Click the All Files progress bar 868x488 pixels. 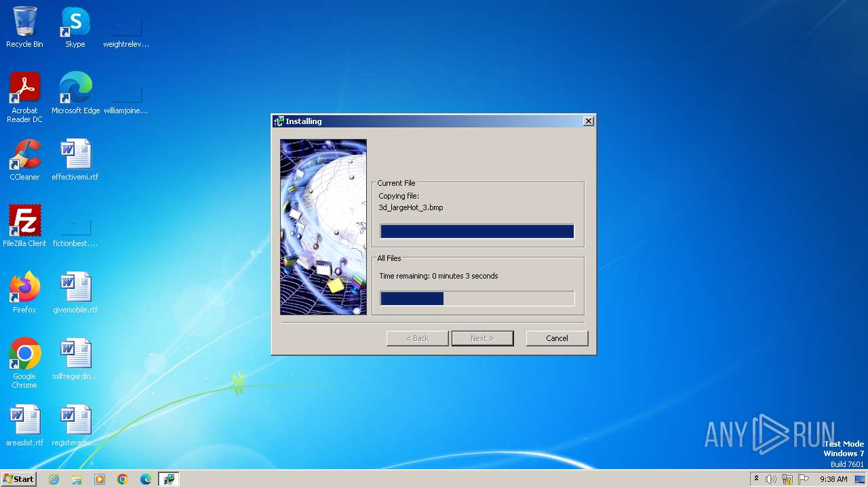(x=477, y=298)
